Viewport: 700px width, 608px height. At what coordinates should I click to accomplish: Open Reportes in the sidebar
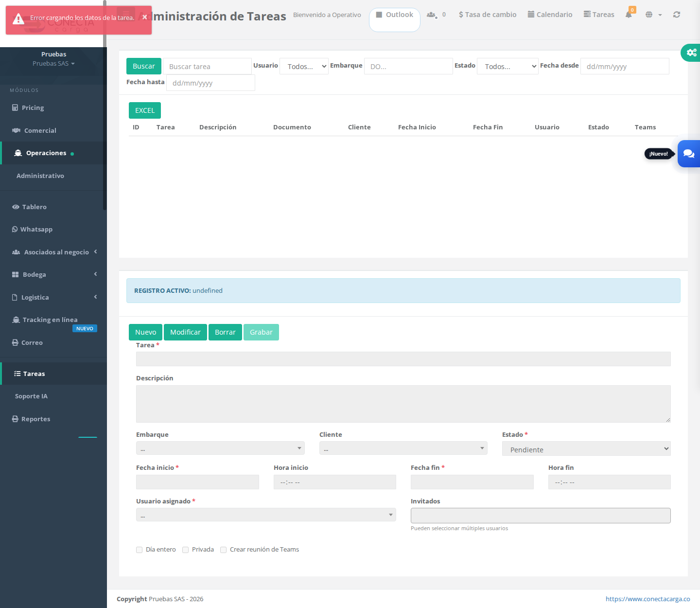tap(53, 419)
